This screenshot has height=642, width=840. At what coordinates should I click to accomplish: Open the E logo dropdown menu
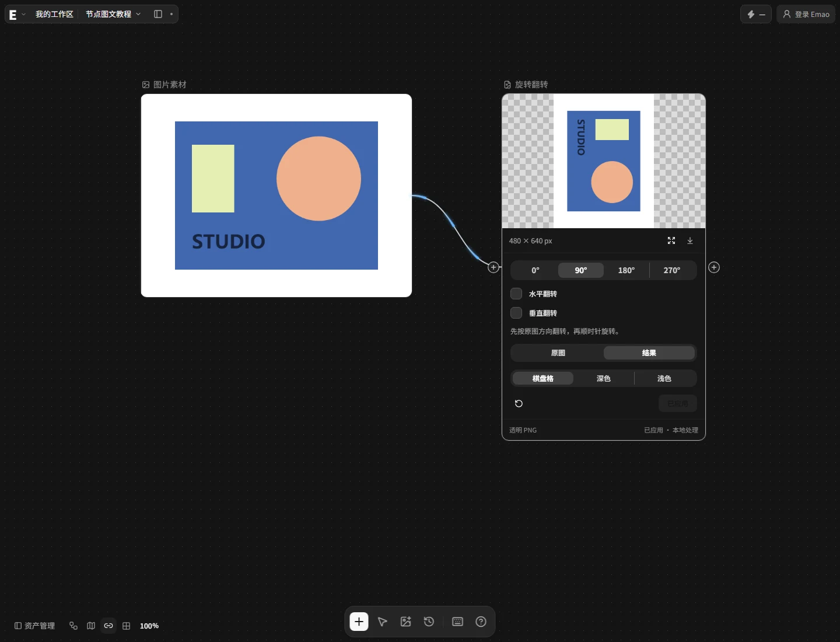(x=17, y=14)
